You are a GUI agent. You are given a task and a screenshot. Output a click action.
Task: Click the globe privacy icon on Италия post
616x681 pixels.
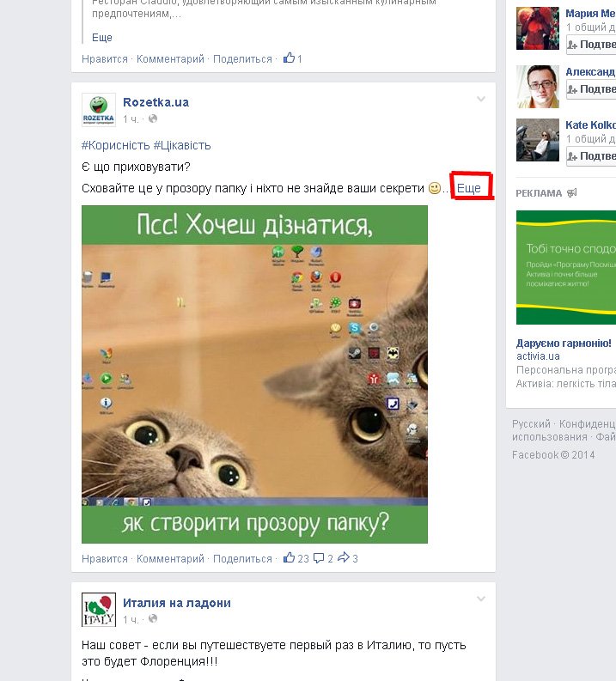click(x=152, y=618)
